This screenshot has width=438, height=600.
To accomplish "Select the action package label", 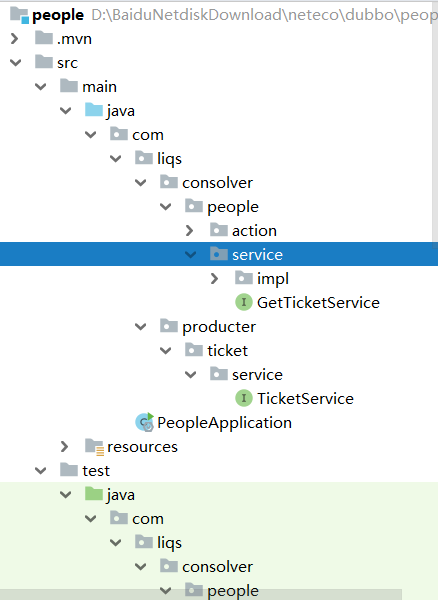I will click(x=254, y=231).
